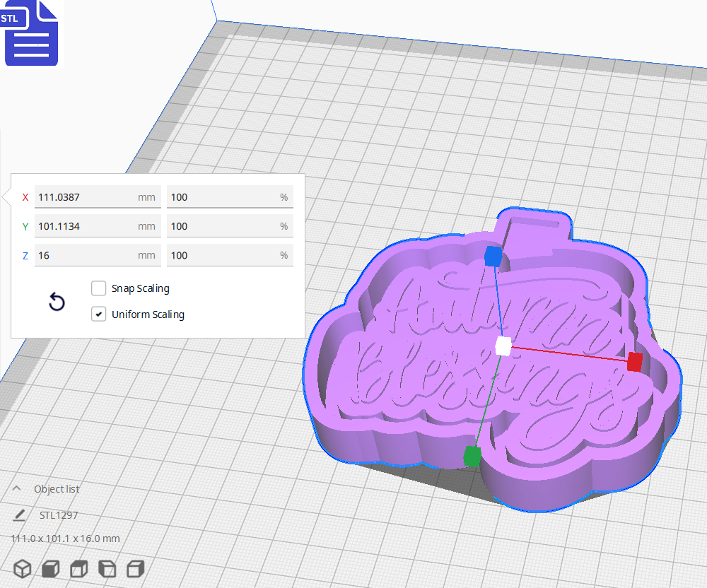Disable Uniform Scaling
This screenshot has width=707, height=588.
pyautogui.click(x=98, y=314)
